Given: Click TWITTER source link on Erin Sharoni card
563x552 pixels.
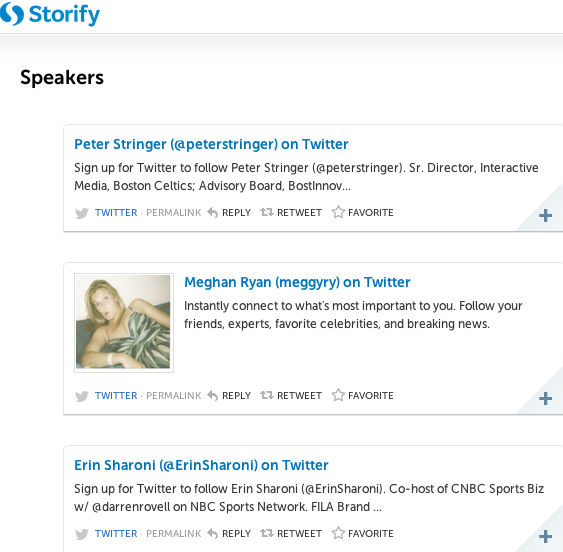Looking at the screenshot, I should 116,533.
